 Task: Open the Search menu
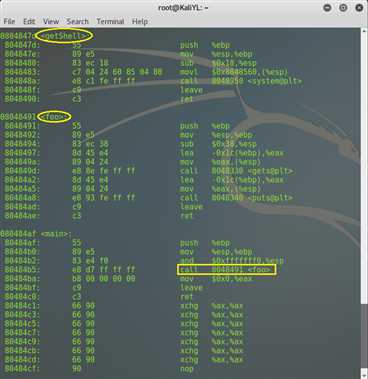tap(77, 21)
